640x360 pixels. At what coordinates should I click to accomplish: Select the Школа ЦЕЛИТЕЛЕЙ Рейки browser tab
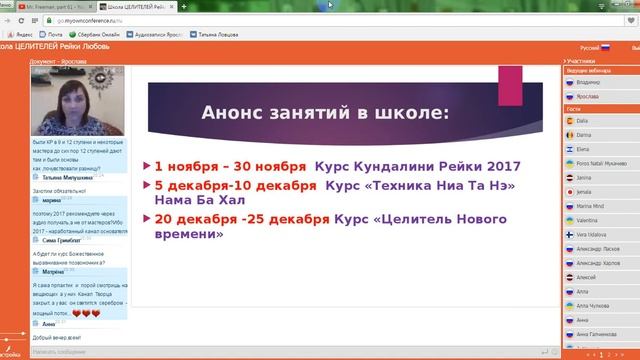(x=137, y=7)
